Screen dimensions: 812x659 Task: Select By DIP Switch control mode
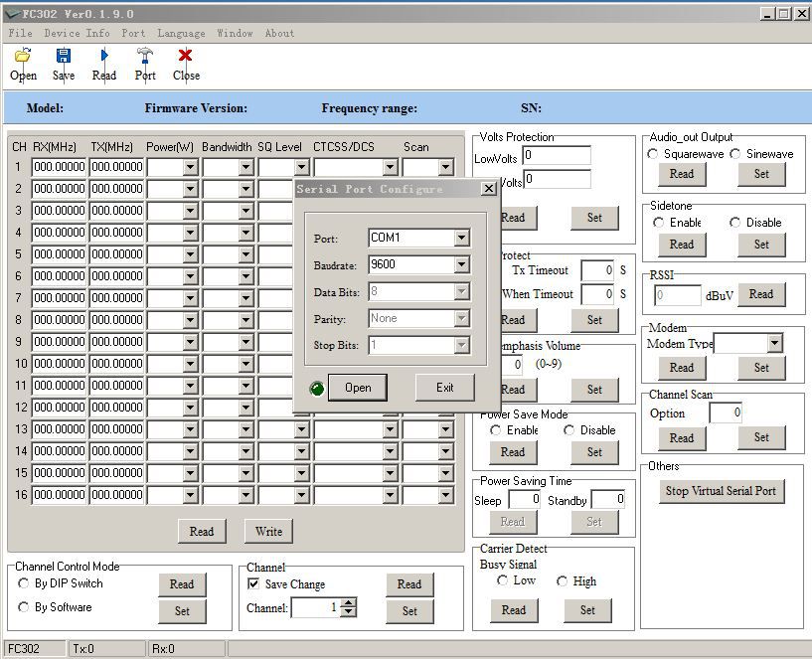point(23,583)
